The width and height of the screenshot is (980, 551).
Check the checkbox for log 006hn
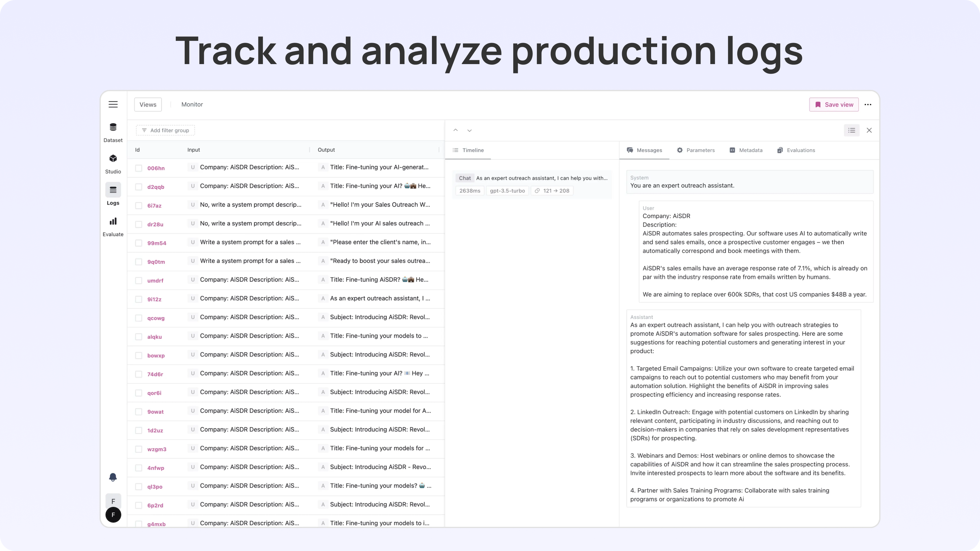(x=138, y=168)
